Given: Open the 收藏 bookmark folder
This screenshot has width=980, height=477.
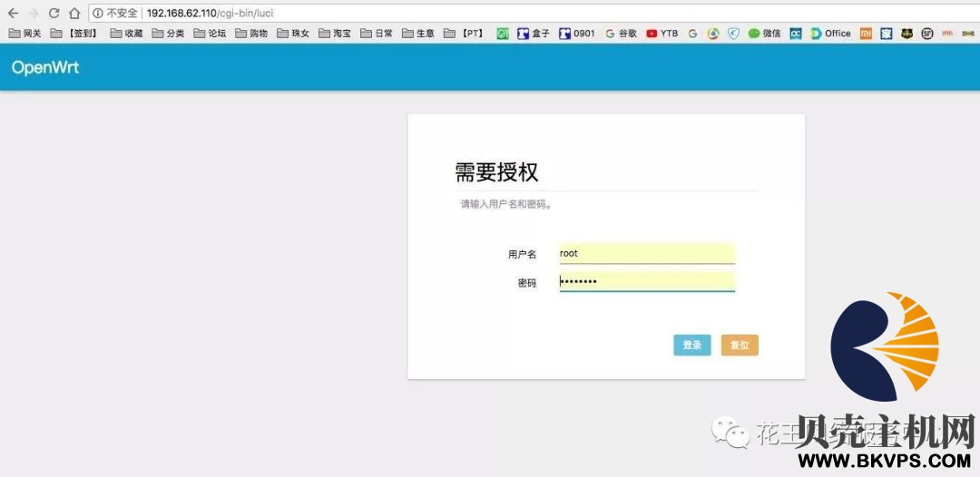Looking at the screenshot, I should click(126, 34).
